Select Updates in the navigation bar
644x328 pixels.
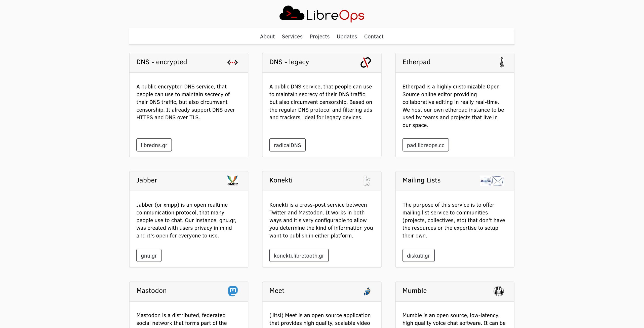click(347, 37)
